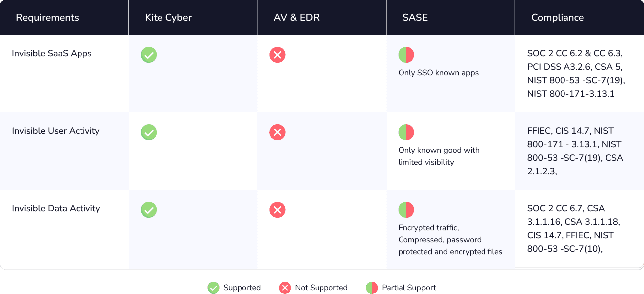Click red X in Invisible User Activity row
The height and width of the screenshot is (294, 644).
point(277,132)
